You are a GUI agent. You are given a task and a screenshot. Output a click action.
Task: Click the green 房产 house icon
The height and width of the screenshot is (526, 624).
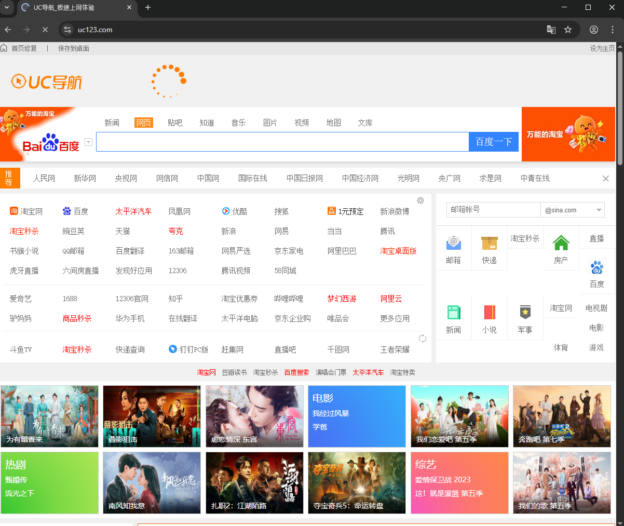560,243
